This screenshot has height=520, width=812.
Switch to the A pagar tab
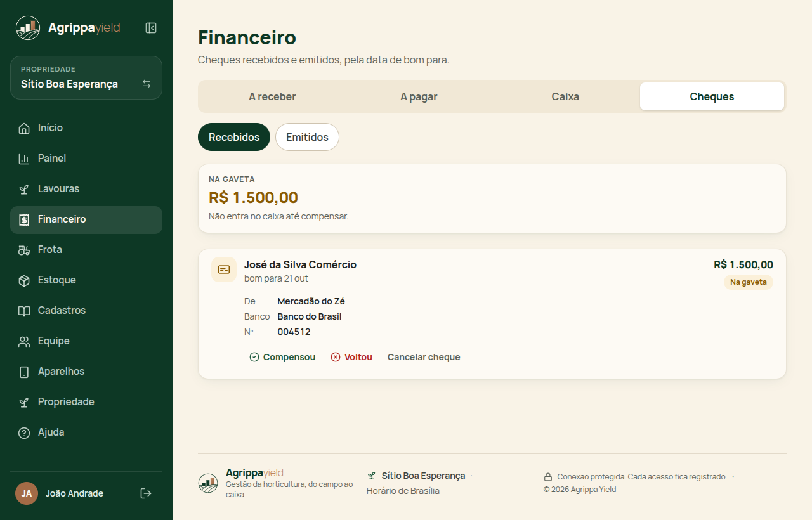tap(419, 96)
